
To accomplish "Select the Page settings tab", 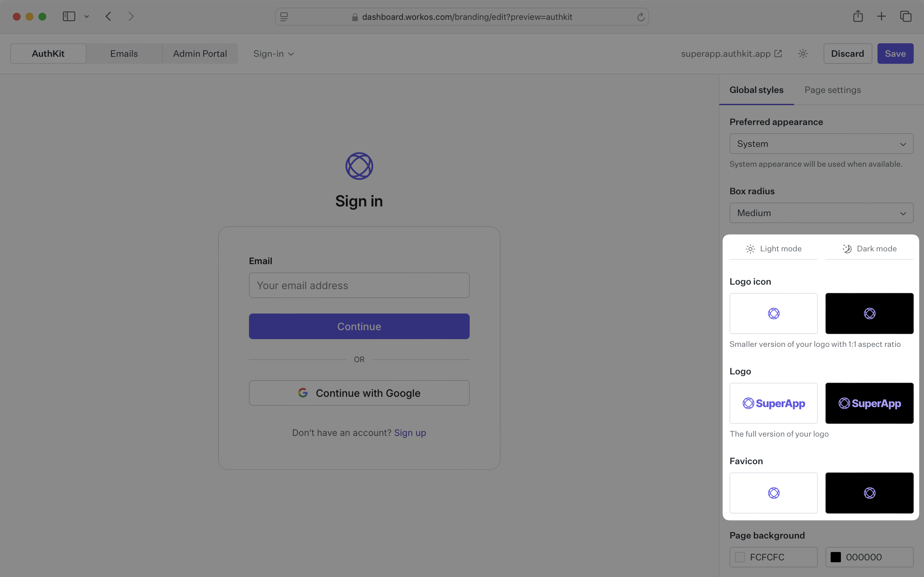I will click(x=833, y=90).
